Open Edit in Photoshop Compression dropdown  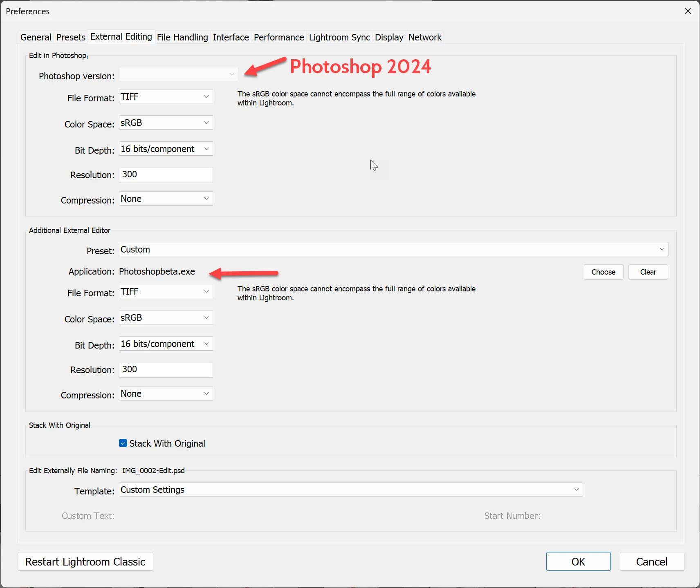166,199
